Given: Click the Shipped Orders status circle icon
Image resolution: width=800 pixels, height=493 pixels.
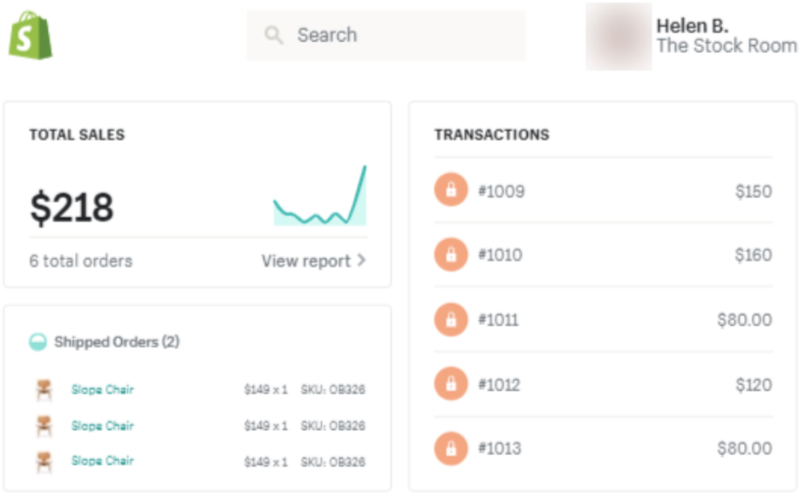Looking at the screenshot, I should click(x=38, y=341).
